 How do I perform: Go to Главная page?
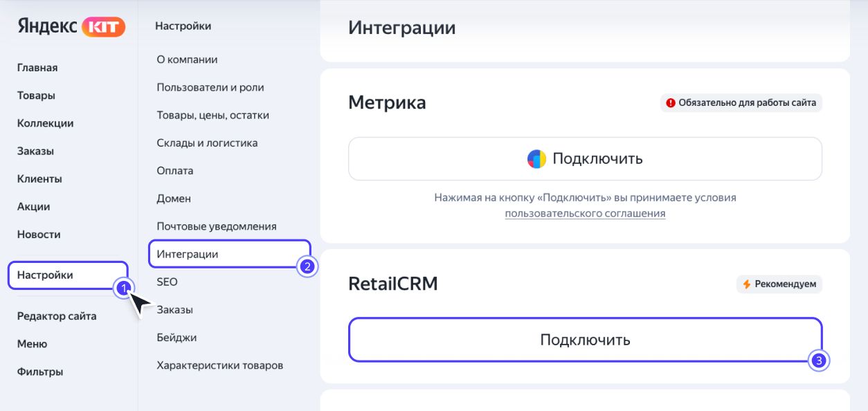click(37, 68)
